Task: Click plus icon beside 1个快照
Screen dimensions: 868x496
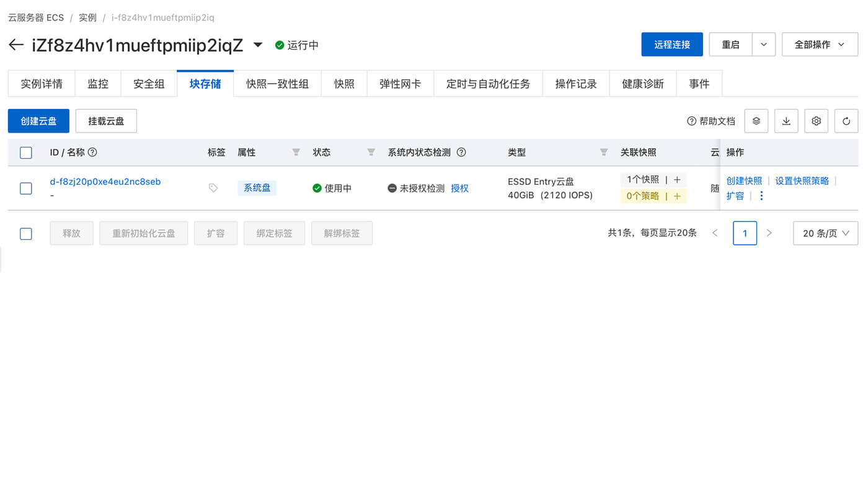Action: (x=677, y=180)
